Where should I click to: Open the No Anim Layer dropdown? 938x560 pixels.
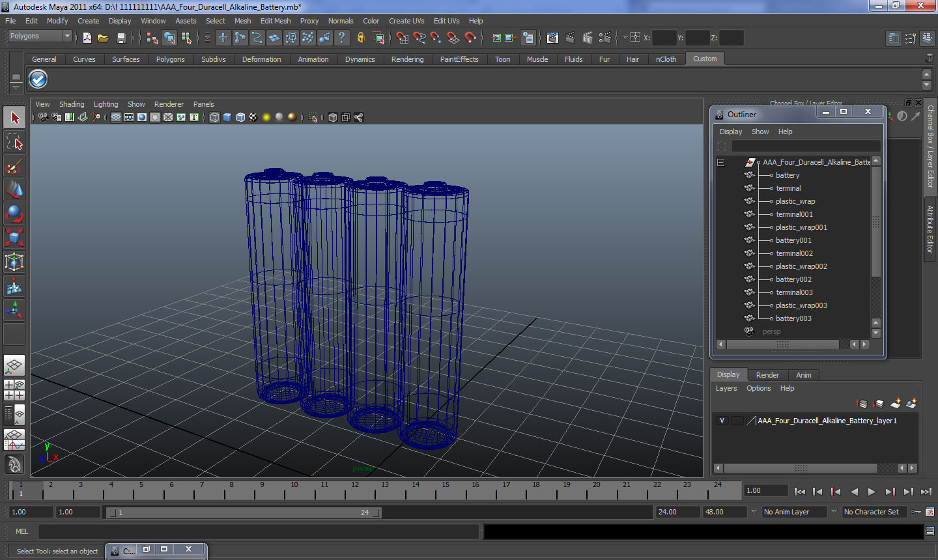click(x=795, y=512)
